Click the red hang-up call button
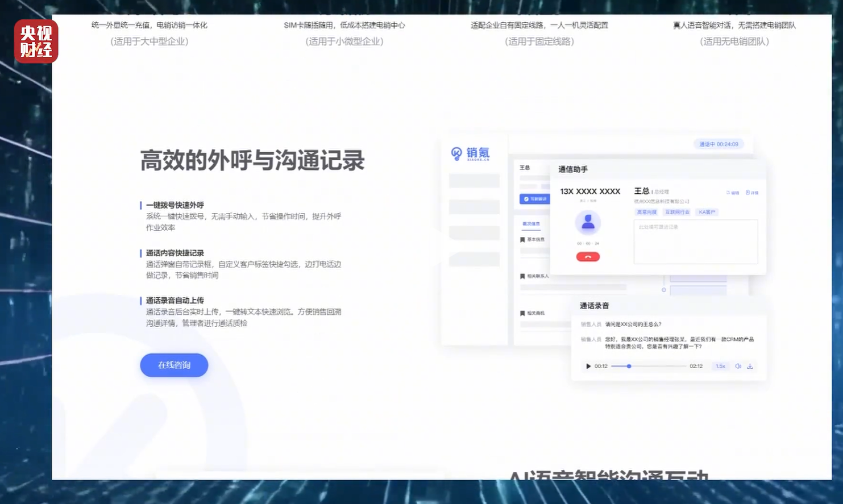843x504 pixels. pyautogui.click(x=588, y=257)
